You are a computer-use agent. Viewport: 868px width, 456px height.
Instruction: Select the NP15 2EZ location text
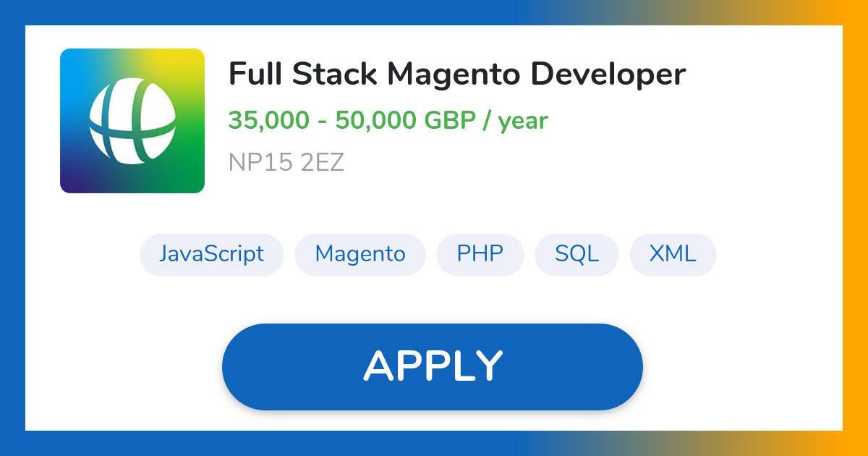point(286,163)
